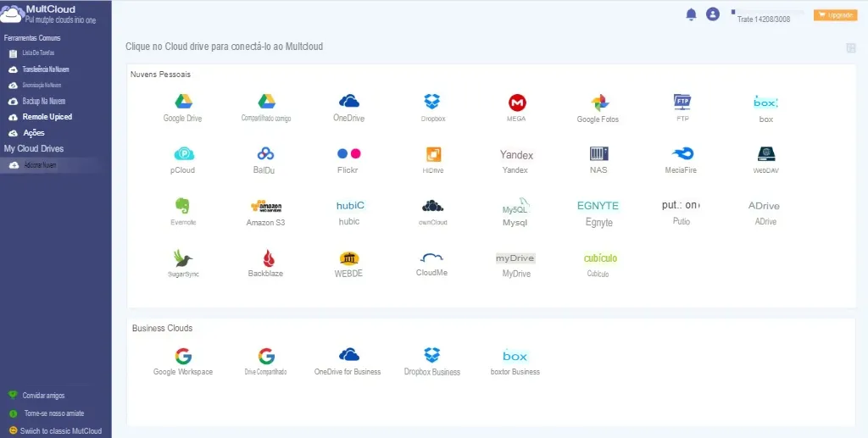Click the Business Clouds heading

point(162,328)
